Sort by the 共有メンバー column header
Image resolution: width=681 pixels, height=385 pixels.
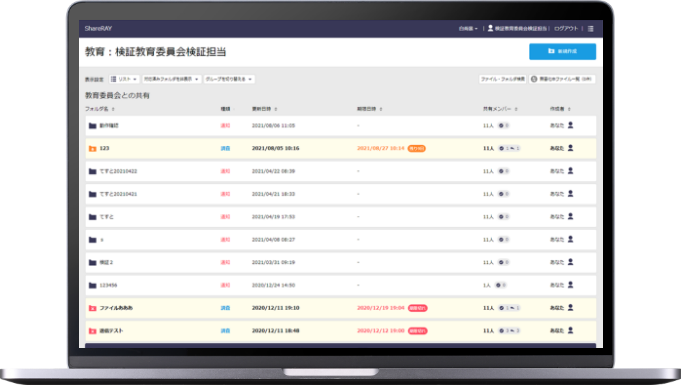click(500, 109)
